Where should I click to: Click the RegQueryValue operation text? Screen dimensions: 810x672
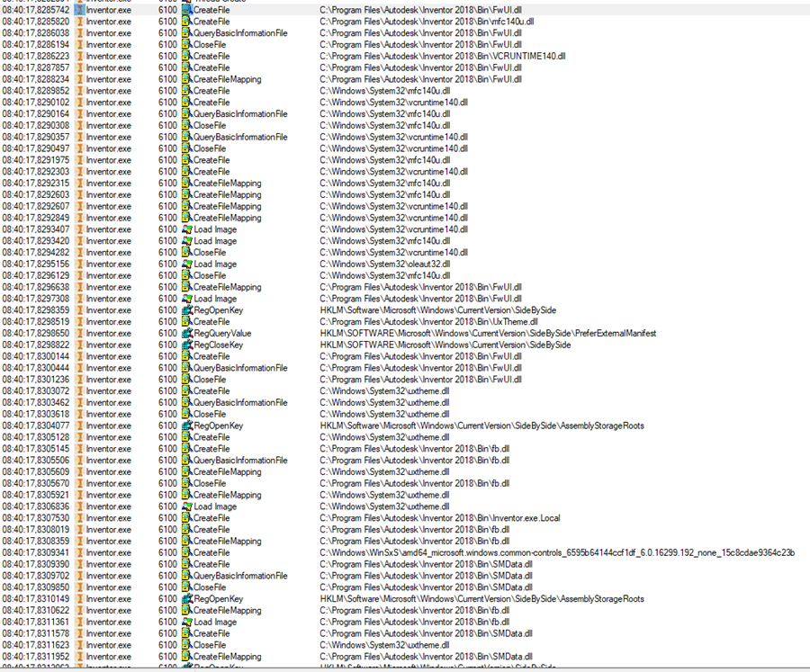222,333
